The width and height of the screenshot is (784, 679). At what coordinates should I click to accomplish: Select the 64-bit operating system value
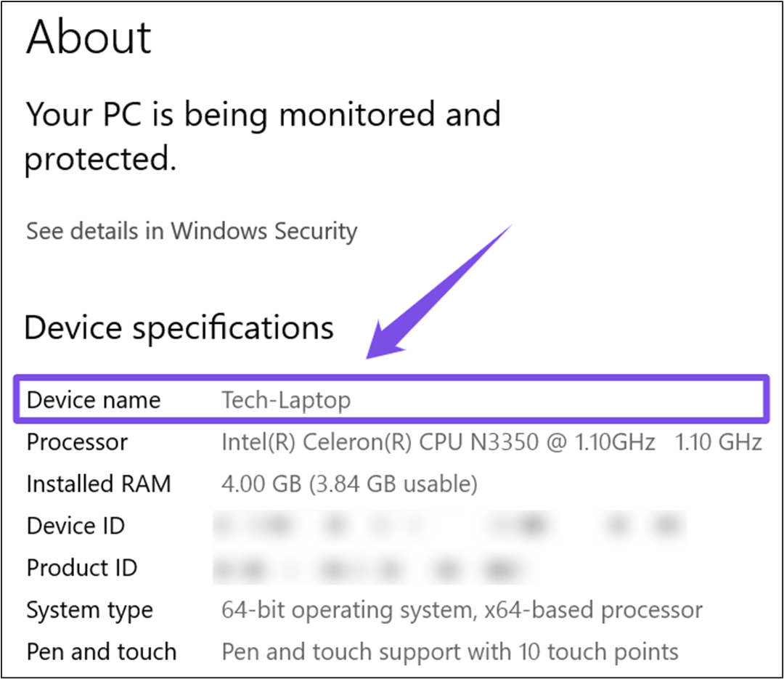(462, 610)
